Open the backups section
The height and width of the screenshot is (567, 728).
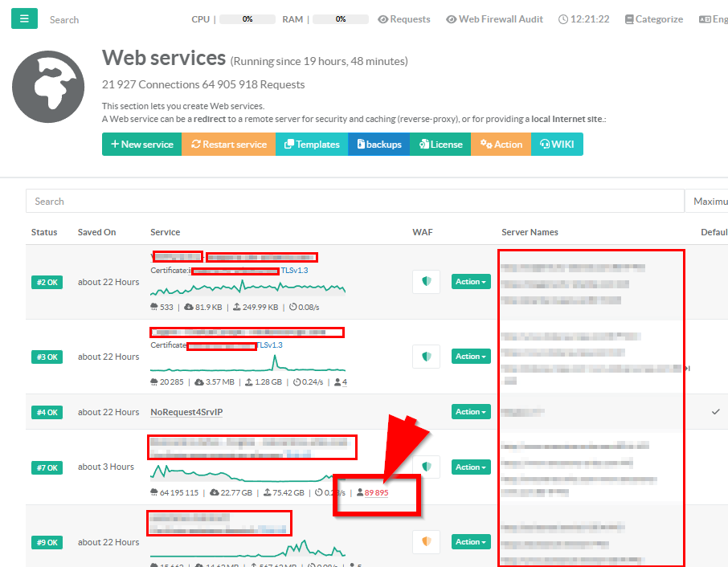(378, 145)
